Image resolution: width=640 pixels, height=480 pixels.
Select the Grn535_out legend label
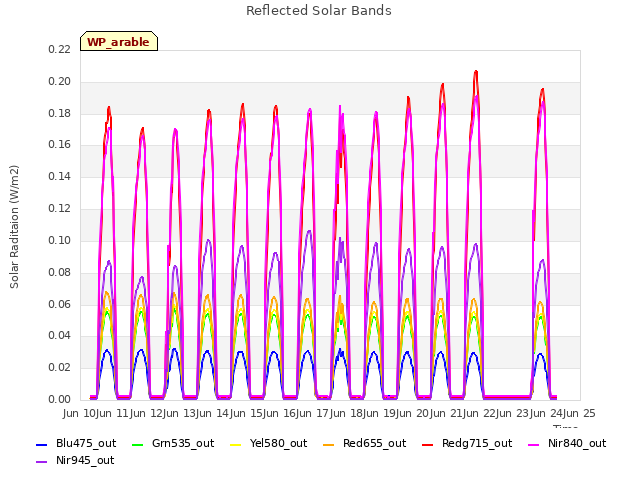click(x=183, y=444)
